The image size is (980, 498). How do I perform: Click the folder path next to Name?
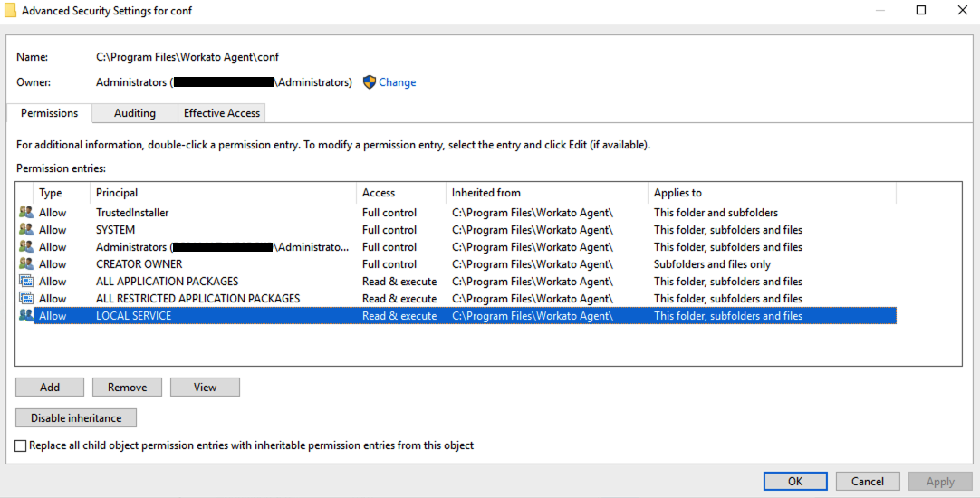point(187,57)
